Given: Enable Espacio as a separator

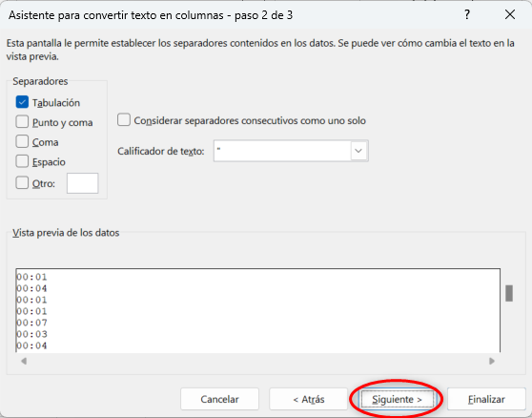Looking at the screenshot, I should [22, 161].
